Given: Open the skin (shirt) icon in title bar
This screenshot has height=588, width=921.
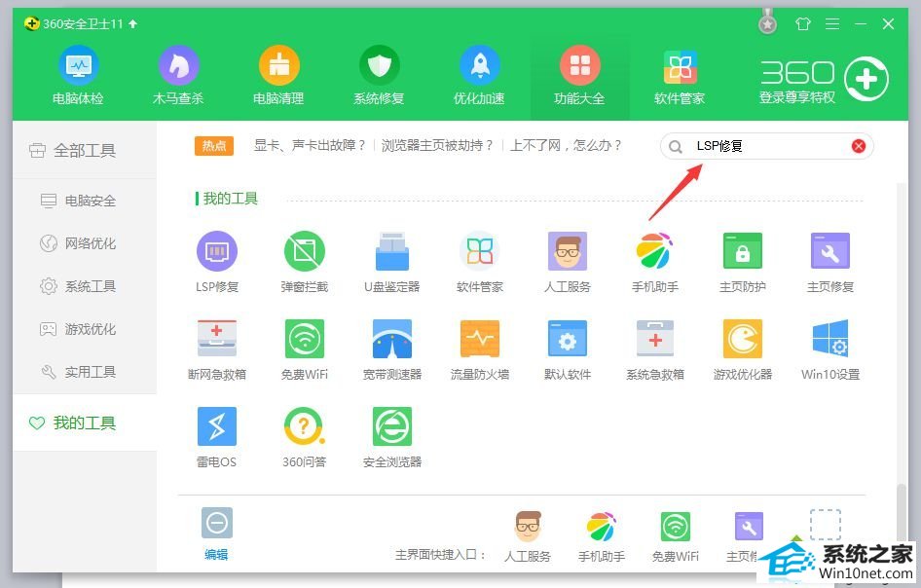Looking at the screenshot, I should [802, 24].
